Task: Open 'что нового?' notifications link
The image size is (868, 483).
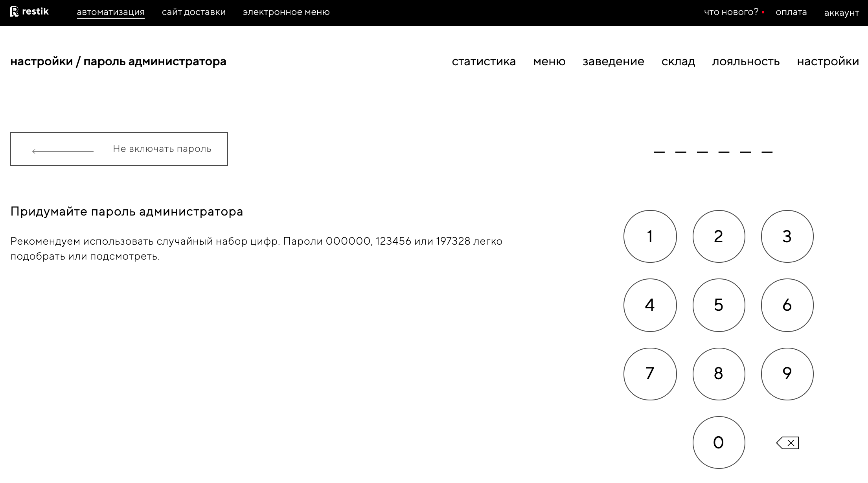Action: [x=731, y=12]
